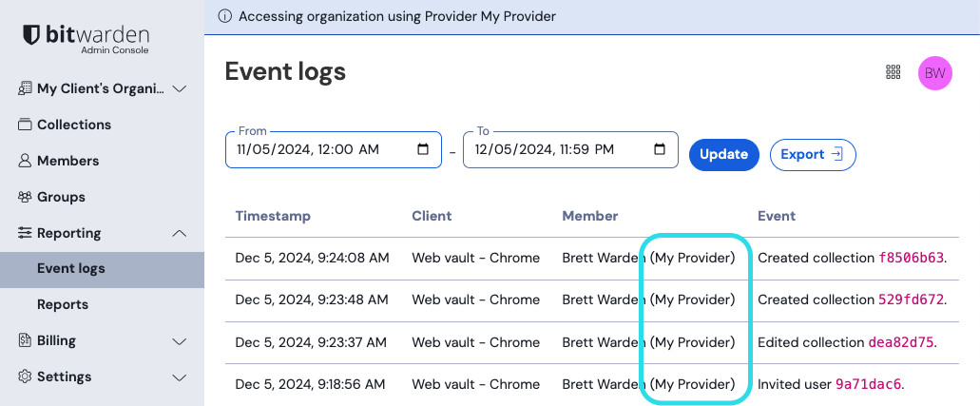Click the Update button
The height and width of the screenshot is (406, 980).
point(723,154)
